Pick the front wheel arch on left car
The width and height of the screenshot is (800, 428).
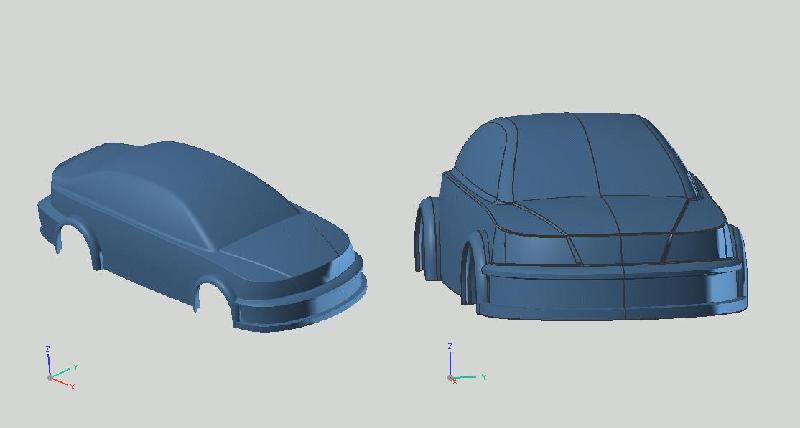tap(211, 291)
